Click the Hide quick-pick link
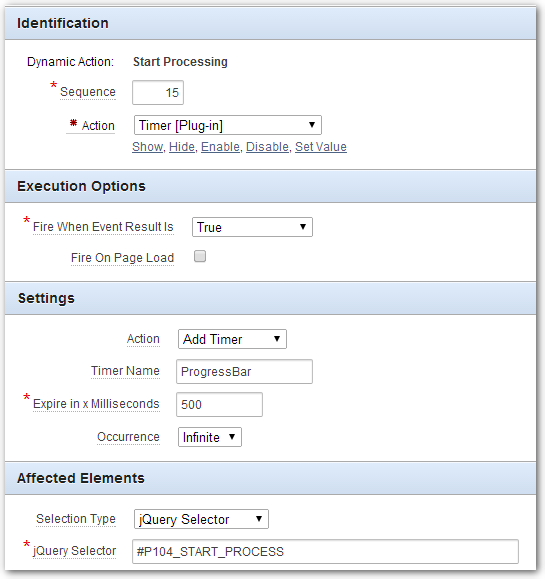Viewport: 545px width, 579px height. (x=182, y=147)
